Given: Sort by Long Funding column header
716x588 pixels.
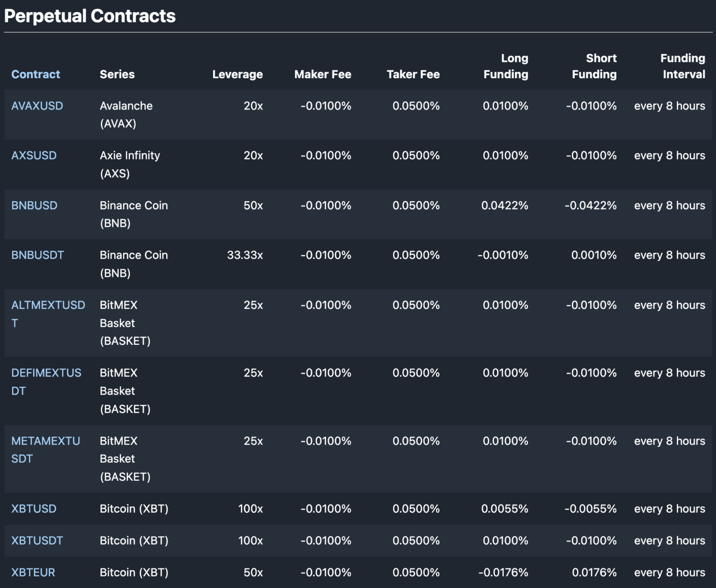Looking at the screenshot, I should [x=505, y=66].
